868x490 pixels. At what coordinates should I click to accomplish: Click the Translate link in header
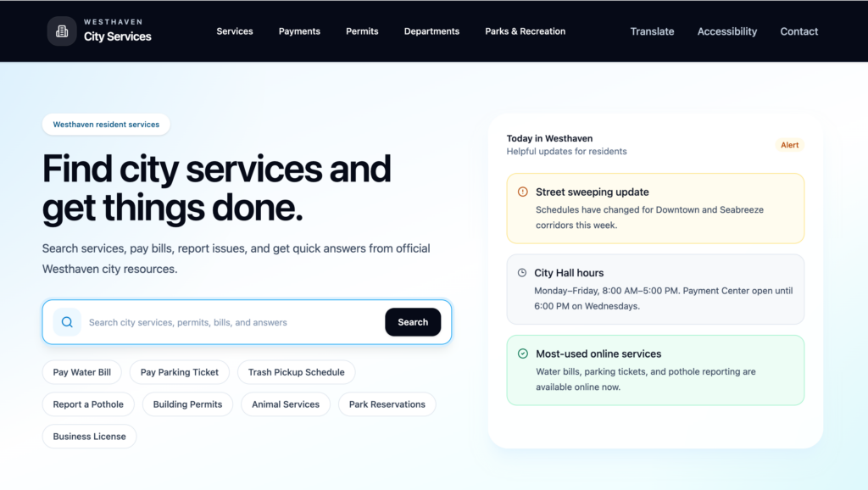652,31
